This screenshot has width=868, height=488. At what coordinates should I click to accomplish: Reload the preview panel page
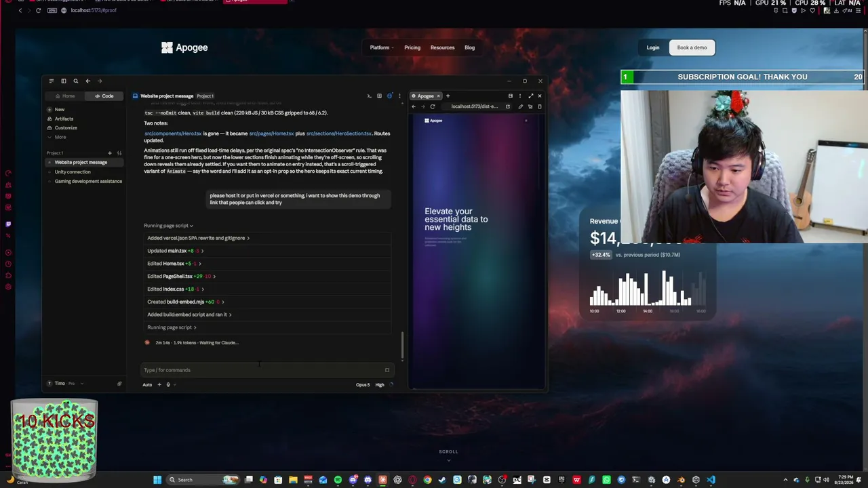pos(432,106)
